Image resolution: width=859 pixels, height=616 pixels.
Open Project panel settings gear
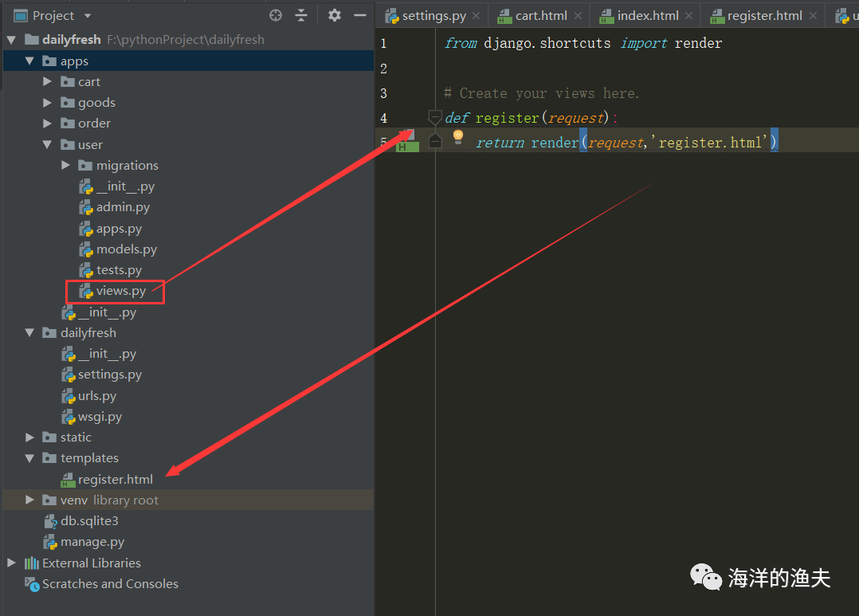pos(334,15)
